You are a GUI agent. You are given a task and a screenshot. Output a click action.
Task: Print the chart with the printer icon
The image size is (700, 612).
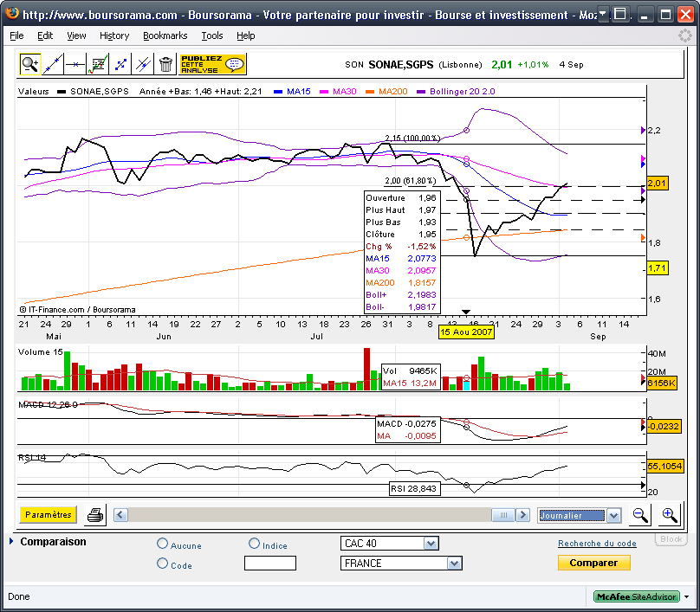[95, 515]
